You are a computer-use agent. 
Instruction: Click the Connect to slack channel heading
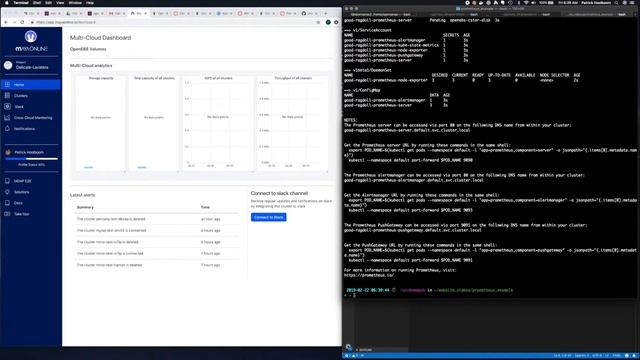[x=279, y=193]
